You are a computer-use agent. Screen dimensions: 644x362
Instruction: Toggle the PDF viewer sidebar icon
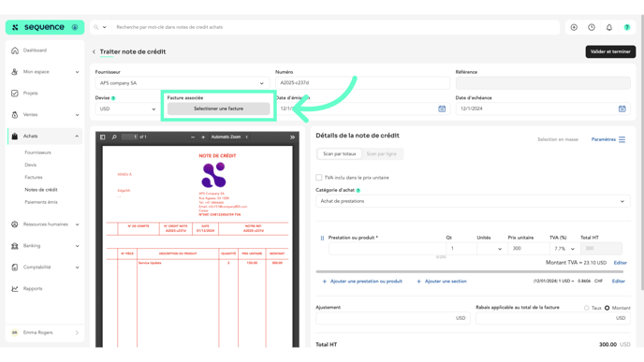tap(103, 138)
